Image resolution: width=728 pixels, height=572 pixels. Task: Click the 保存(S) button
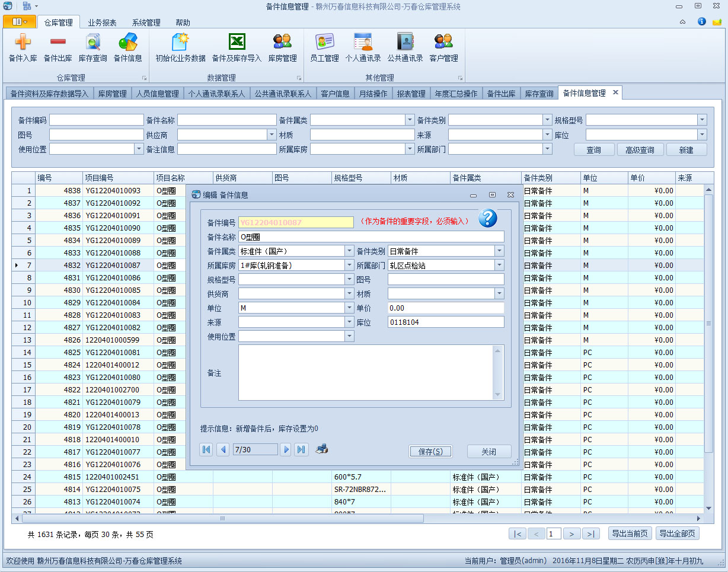click(430, 450)
